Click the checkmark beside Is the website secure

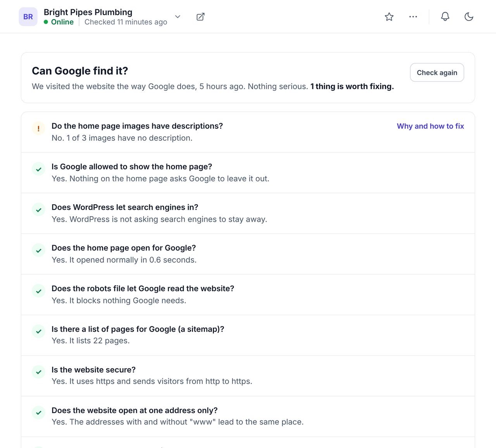click(38, 372)
